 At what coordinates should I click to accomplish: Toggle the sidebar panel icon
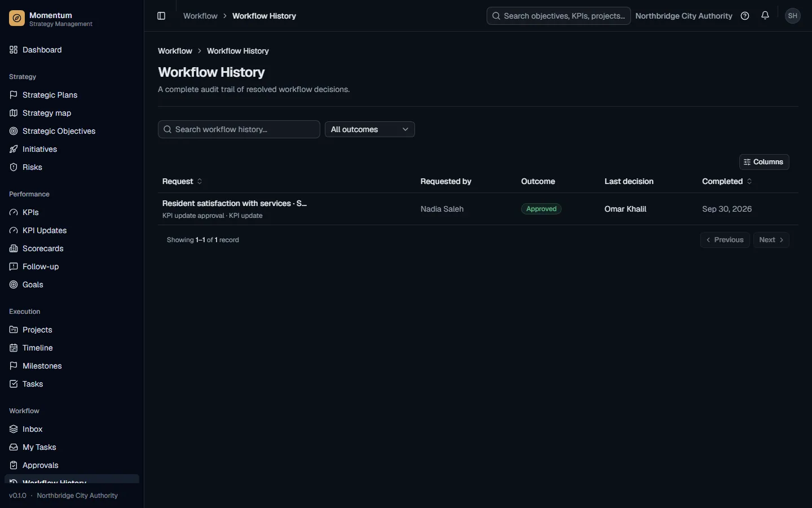pos(161,16)
